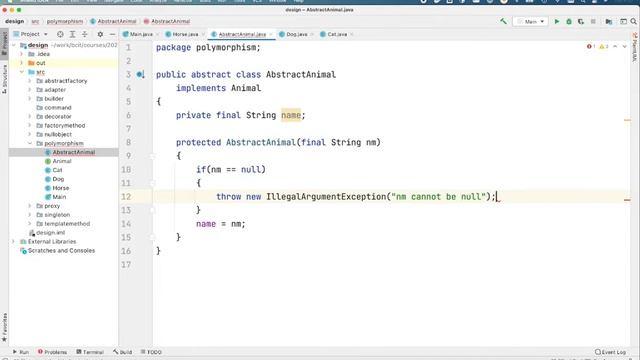
Task: Open the Build tool window
Action: pos(122,352)
